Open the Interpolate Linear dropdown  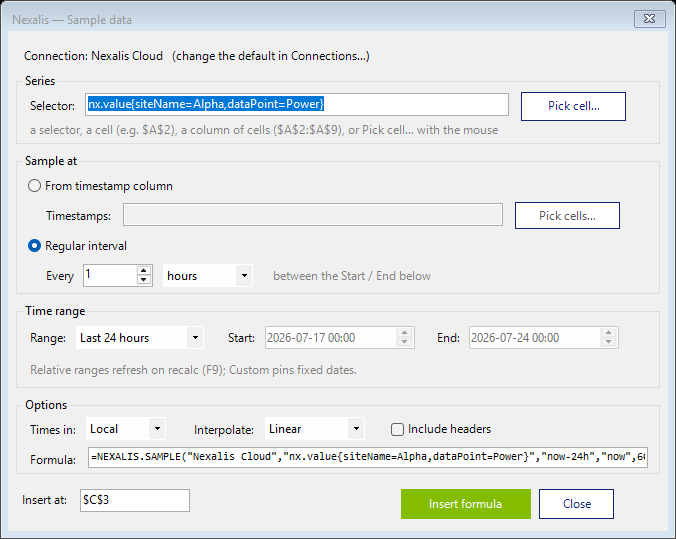[x=314, y=429]
